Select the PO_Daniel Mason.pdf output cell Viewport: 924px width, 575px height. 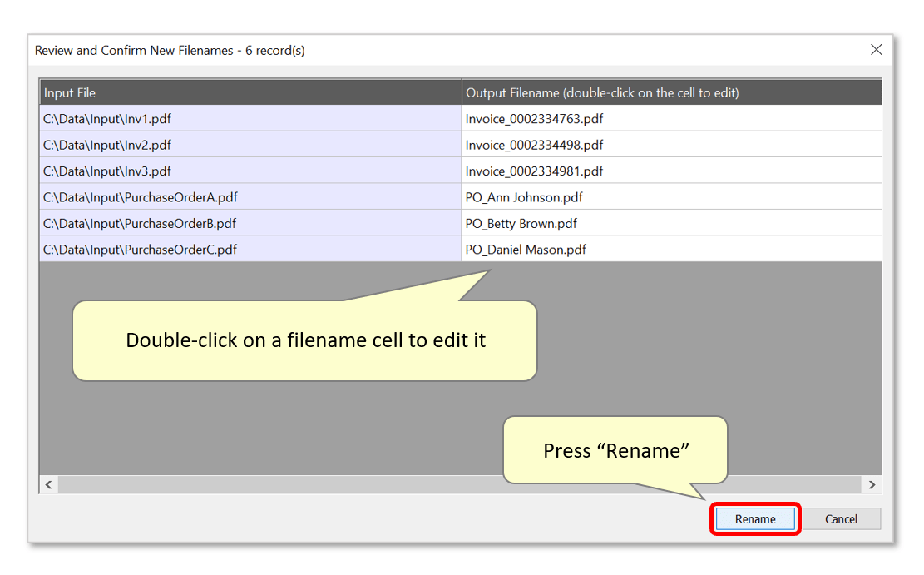672,249
